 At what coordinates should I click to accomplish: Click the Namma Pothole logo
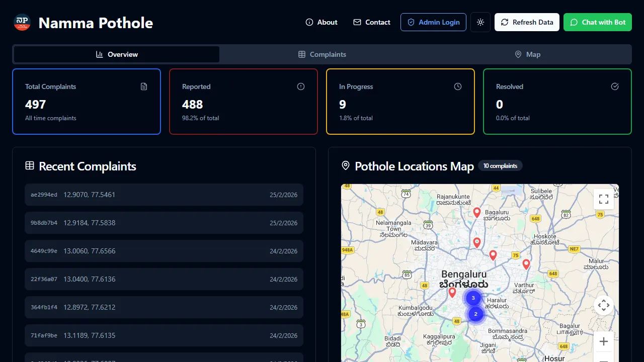(22, 22)
